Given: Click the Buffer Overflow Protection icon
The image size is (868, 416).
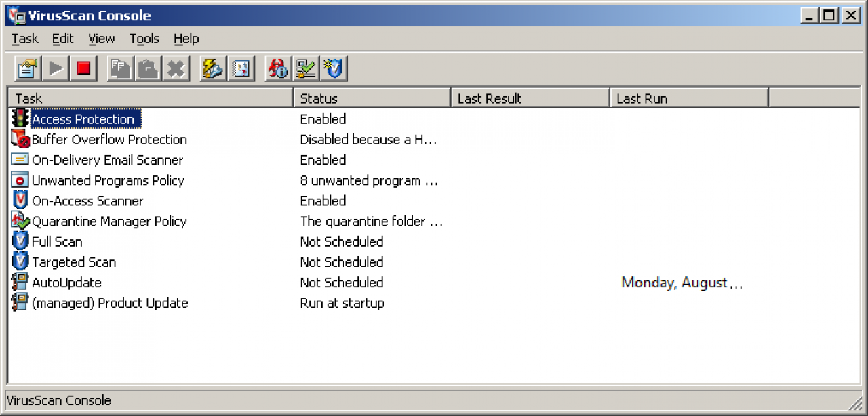Looking at the screenshot, I should (x=20, y=139).
